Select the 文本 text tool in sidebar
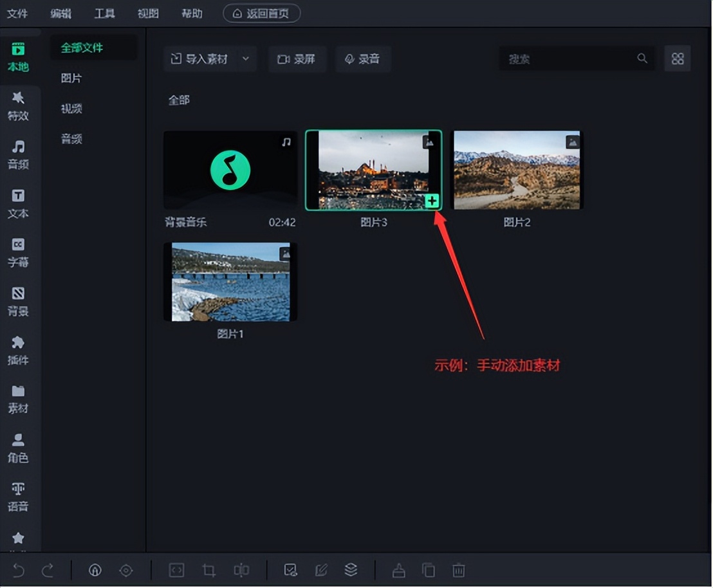This screenshot has width=713, height=588. [x=18, y=203]
